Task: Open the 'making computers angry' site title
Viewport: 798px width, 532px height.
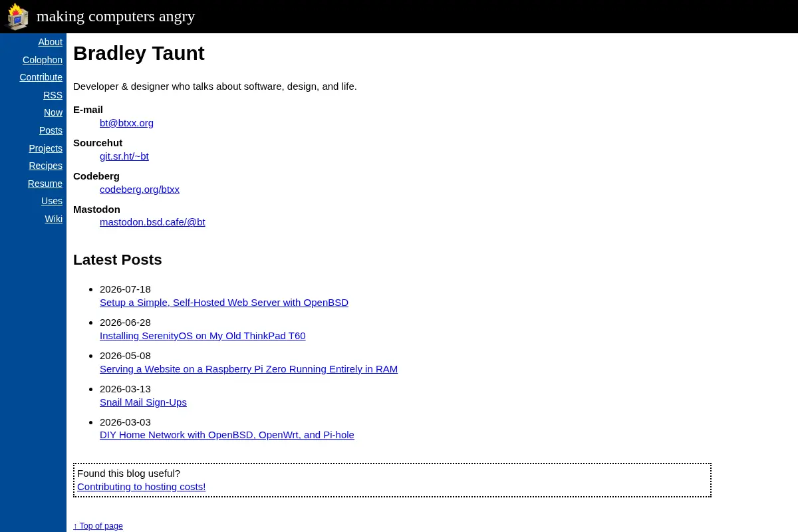Action: (x=116, y=16)
